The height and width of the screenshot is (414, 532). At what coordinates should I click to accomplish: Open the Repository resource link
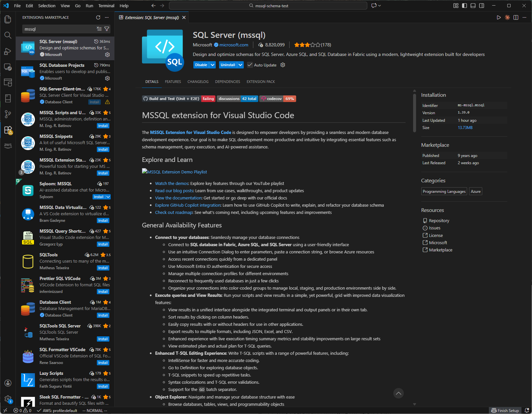tap(439, 221)
